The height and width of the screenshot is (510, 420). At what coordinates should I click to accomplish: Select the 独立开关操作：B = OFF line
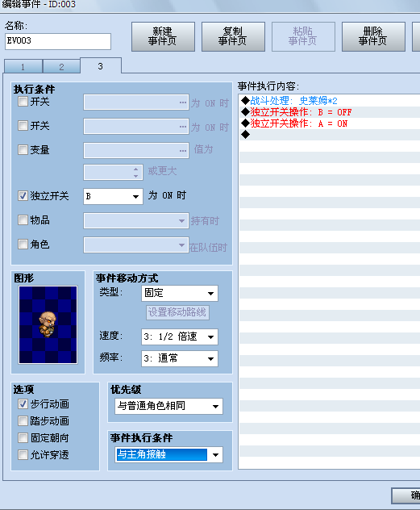point(330,112)
